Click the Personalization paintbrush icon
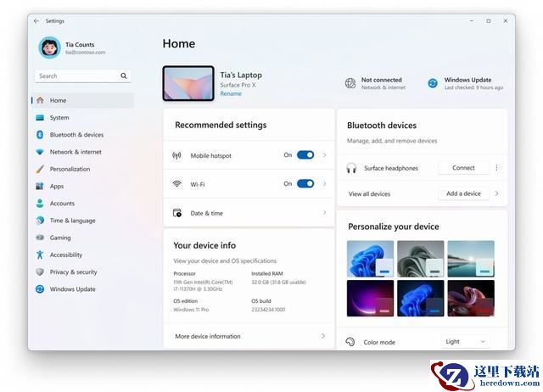The image size is (543, 392). [x=40, y=169]
